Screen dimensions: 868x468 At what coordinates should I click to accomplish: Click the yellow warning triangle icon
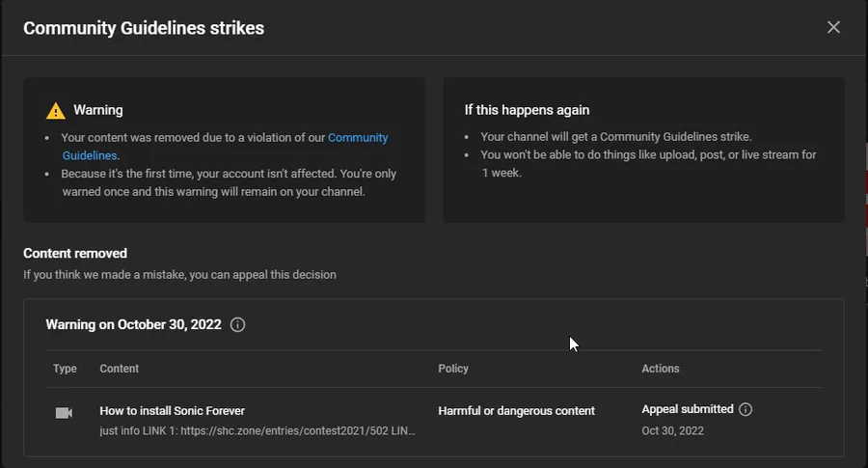click(x=56, y=111)
